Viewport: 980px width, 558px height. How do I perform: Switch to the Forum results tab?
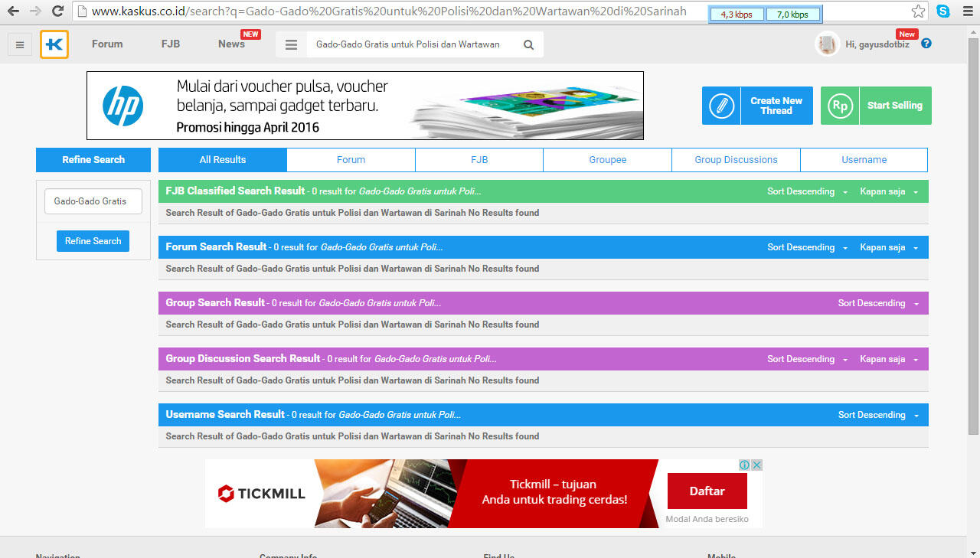coord(351,160)
